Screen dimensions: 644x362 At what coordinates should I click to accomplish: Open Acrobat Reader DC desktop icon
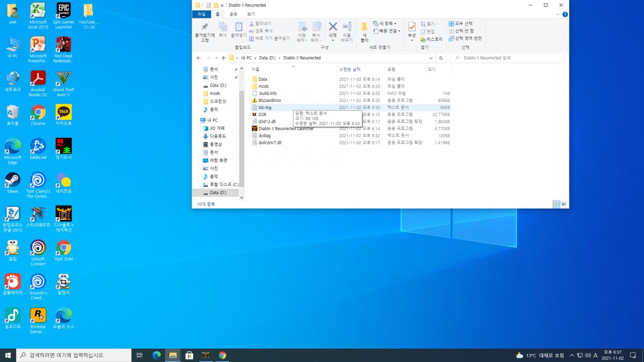(x=38, y=84)
